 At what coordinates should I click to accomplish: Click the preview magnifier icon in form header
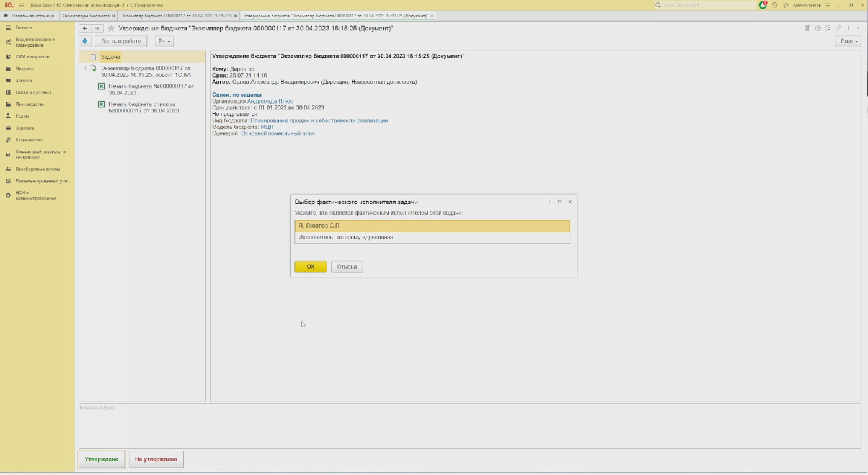click(828, 29)
